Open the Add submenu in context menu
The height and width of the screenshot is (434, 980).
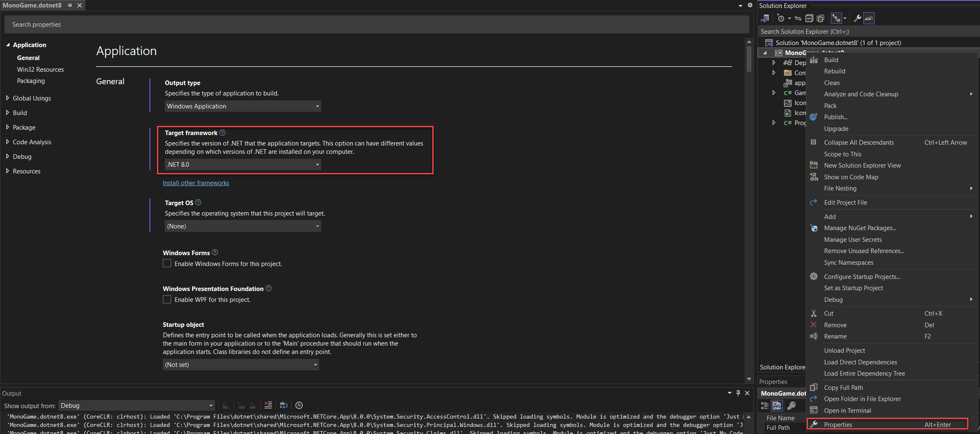pos(891,217)
